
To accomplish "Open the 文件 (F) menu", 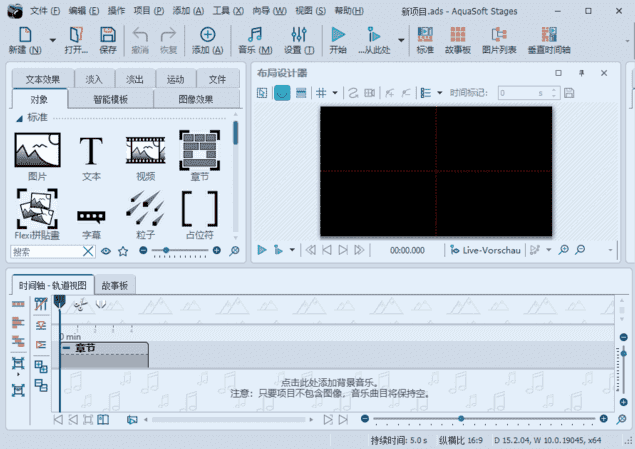I will point(45,11).
